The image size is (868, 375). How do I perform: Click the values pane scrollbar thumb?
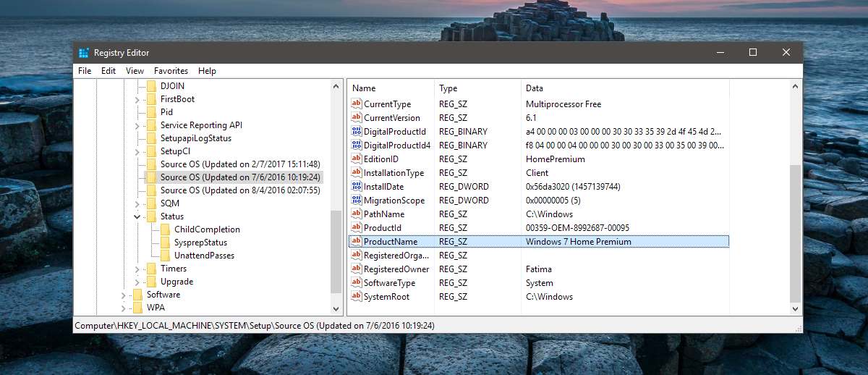[796, 233]
